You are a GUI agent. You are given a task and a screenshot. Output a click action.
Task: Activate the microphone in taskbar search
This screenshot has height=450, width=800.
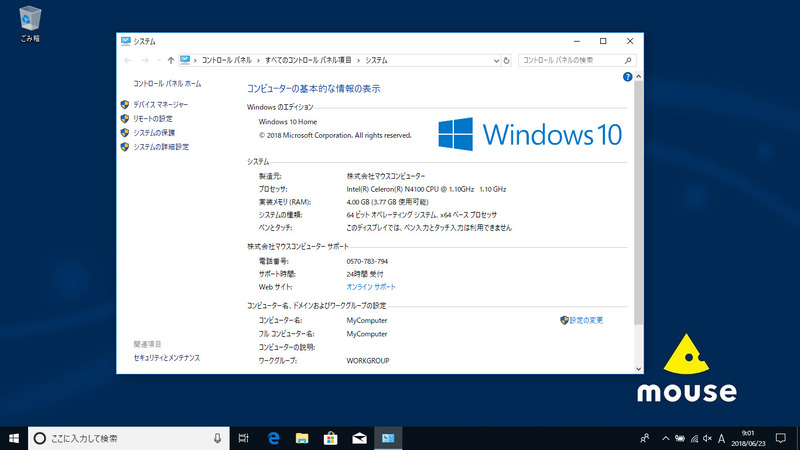(217, 438)
